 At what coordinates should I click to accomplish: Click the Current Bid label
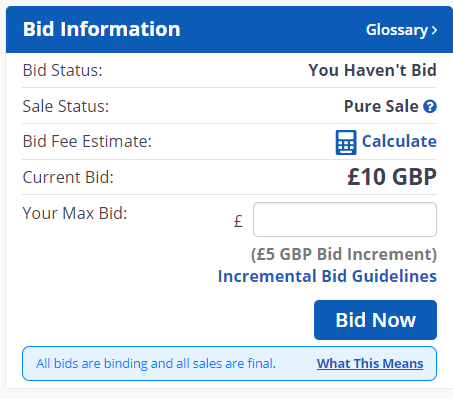(68, 177)
